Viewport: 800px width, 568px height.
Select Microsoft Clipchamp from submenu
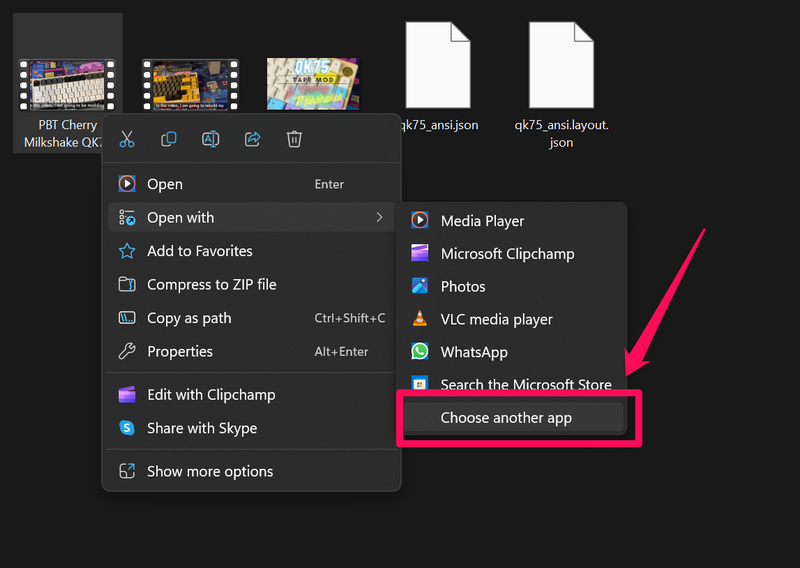[x=507, y=254]
